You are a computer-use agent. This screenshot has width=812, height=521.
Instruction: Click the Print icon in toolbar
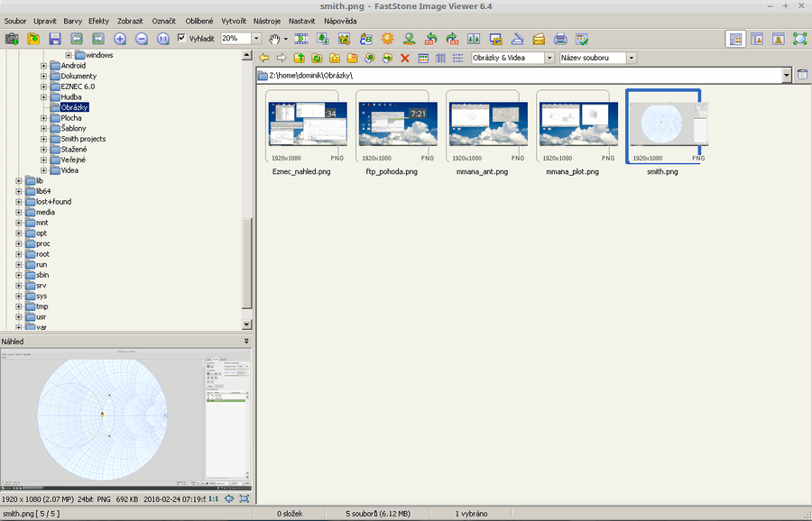560,39
